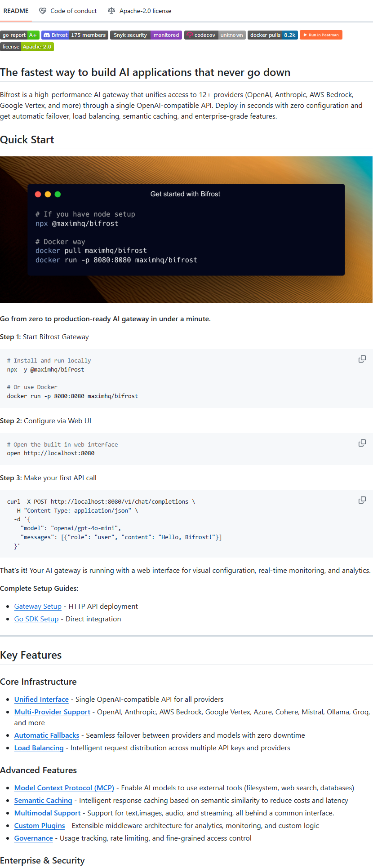Viewport: 373px width, 868px height.
Task: Open the go report A+ badge
Action: [20, 35]
